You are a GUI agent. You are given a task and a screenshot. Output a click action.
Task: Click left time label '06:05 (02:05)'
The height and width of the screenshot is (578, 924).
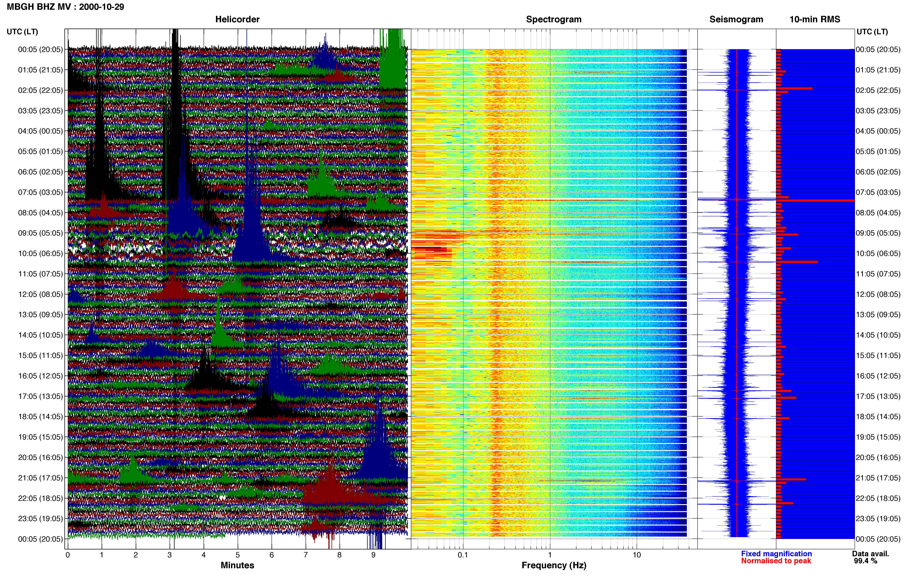[41, 172]
